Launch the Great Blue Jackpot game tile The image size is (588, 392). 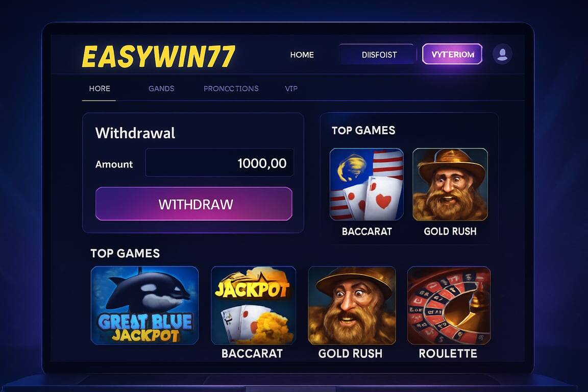[144, 305]
